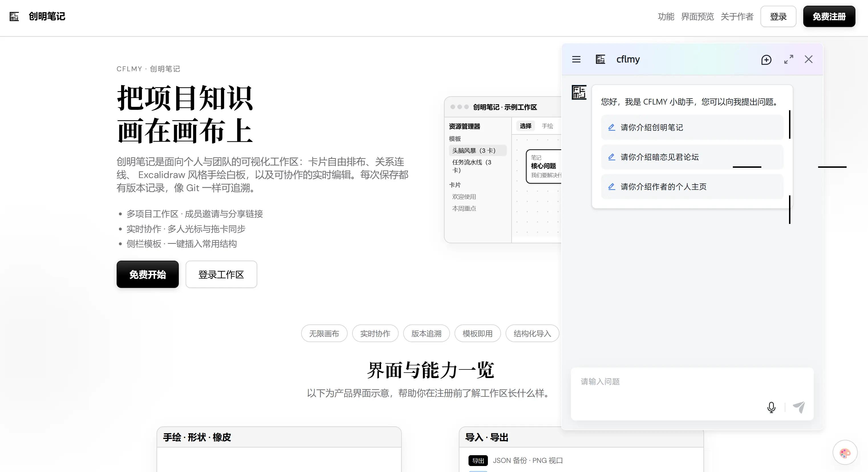Click the 资源管理器 heading in demo workspace

[464, 126]
